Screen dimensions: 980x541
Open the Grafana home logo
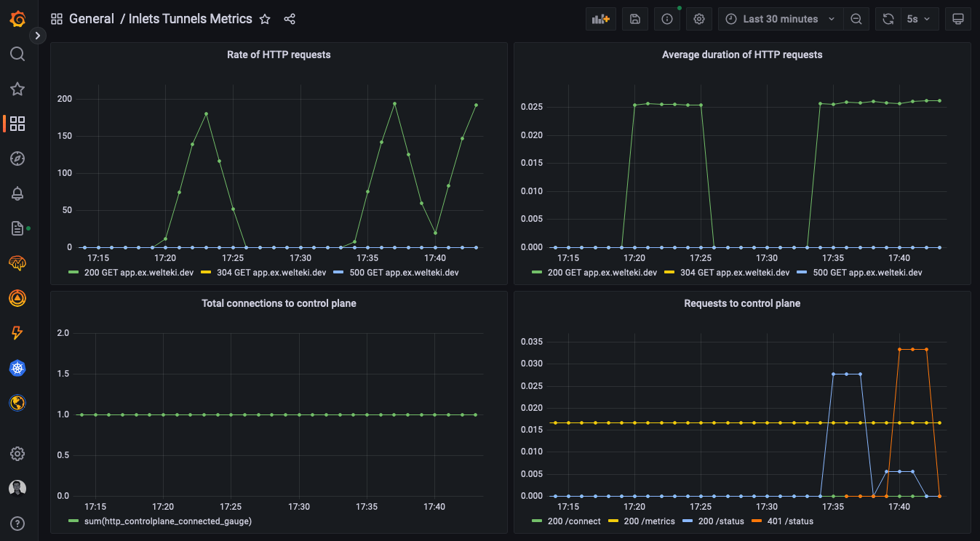click(18, 19)
